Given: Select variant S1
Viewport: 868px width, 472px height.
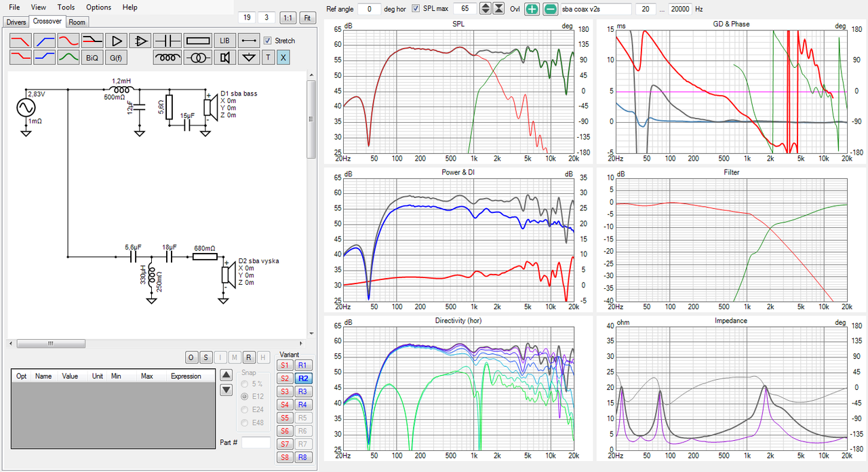Looking at the screenshot, I should tap(285, 365).
